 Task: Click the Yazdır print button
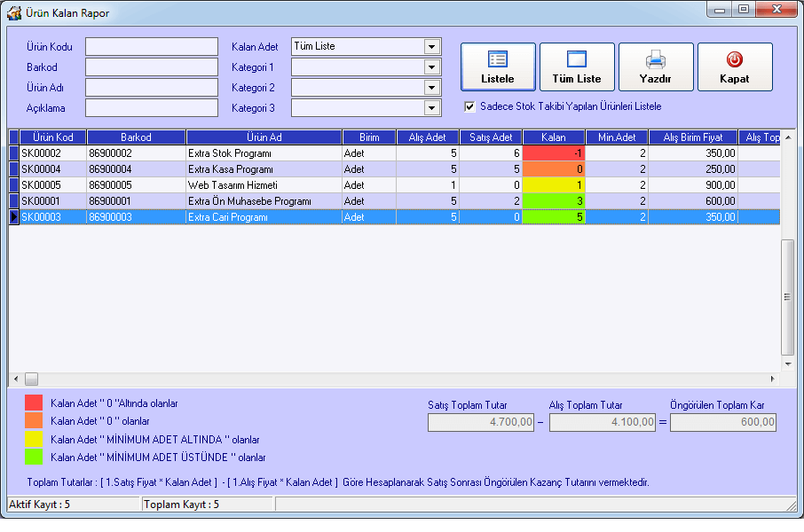coord(656,67)
